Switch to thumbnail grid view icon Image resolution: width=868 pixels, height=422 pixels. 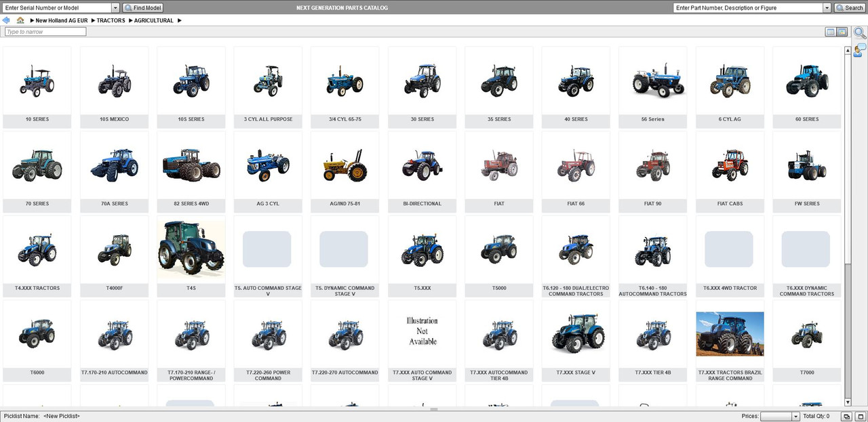tap(842, 32)
